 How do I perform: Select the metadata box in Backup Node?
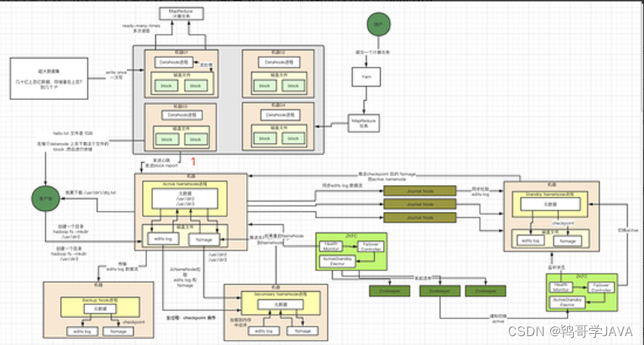click(x=101, y=309)
